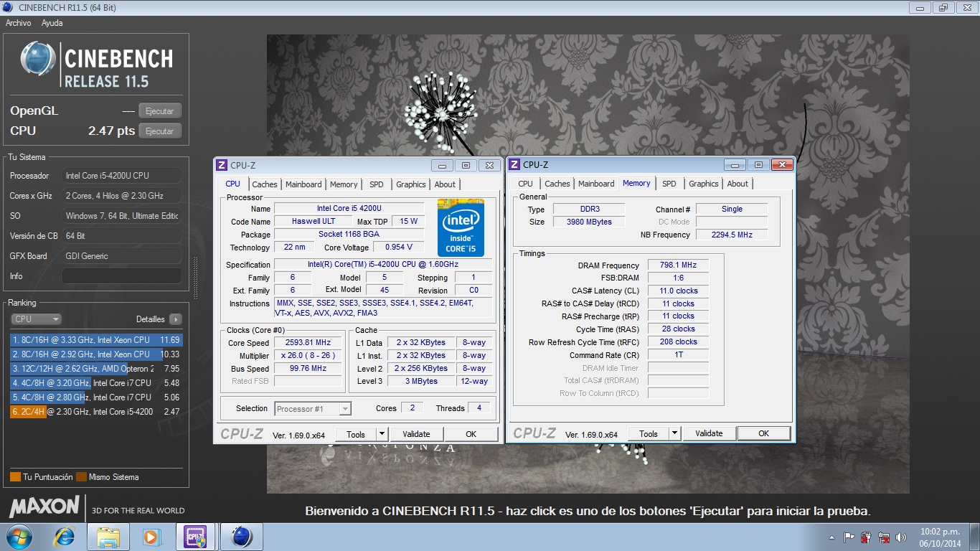Click the Z icon of the right CPU-Z window
This screenshot has width=980, height=551.
[x=514, y=165]
